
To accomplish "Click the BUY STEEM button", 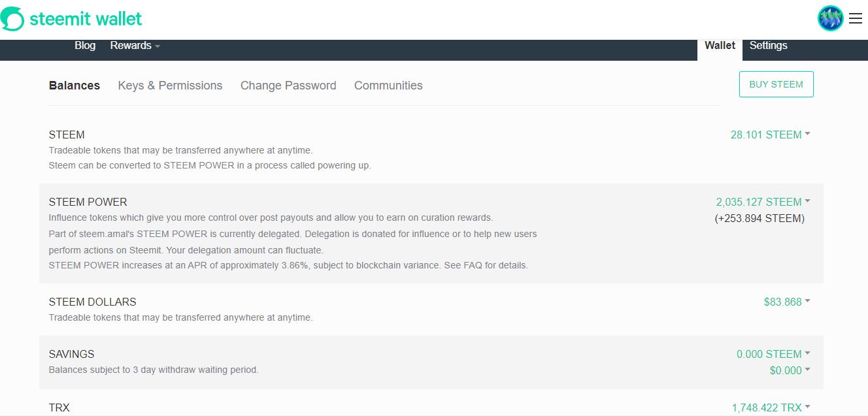I will [776, 84].
